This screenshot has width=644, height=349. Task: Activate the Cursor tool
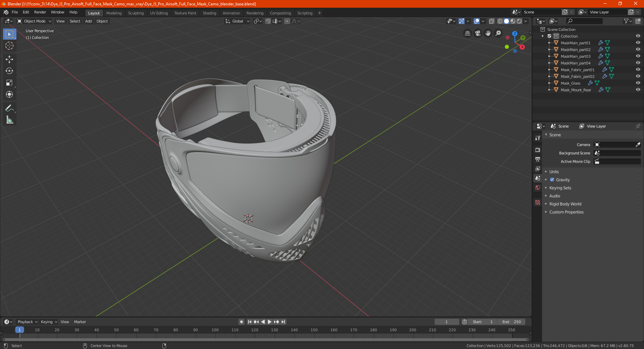(x=9, y=46)
